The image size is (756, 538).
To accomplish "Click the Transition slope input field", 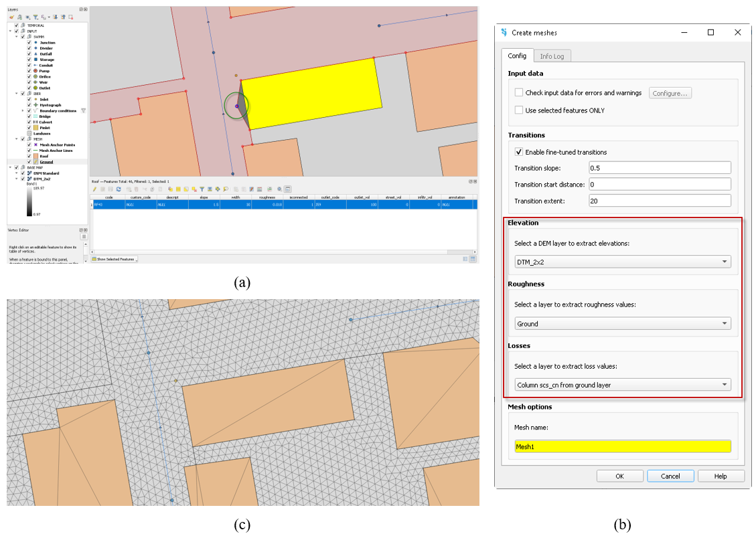I will (660, 168).
